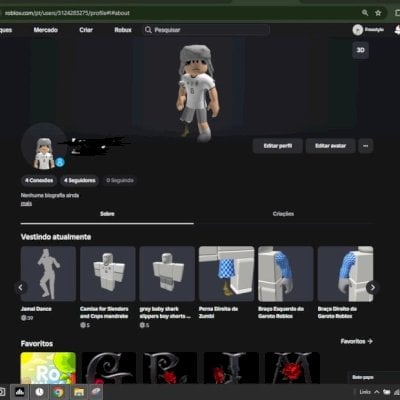
Task: Click the search magnifier icon beside Pesquisar
Action: 148,30
